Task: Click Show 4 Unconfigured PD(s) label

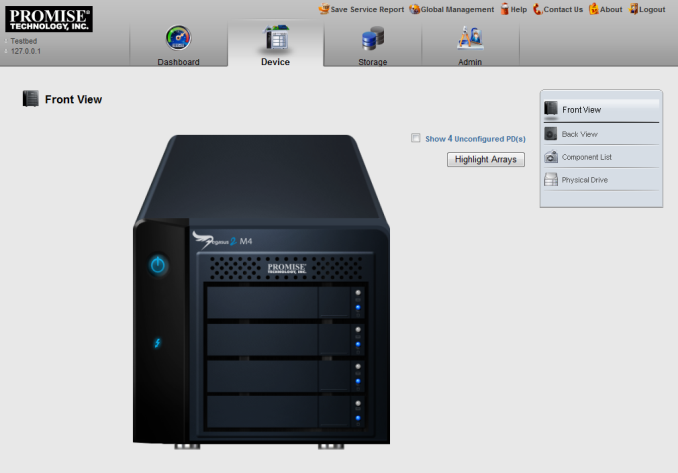Action: click(475, 139)
